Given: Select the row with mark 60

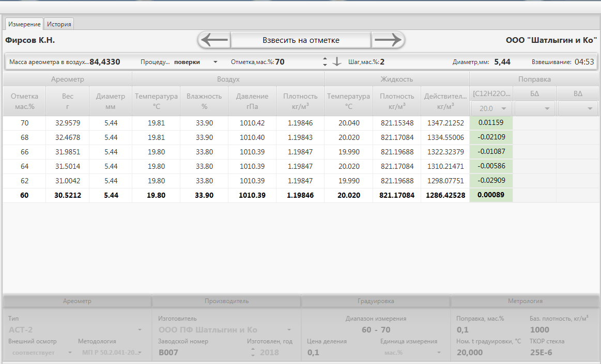Looking at the screenshot, I should 24,196.
